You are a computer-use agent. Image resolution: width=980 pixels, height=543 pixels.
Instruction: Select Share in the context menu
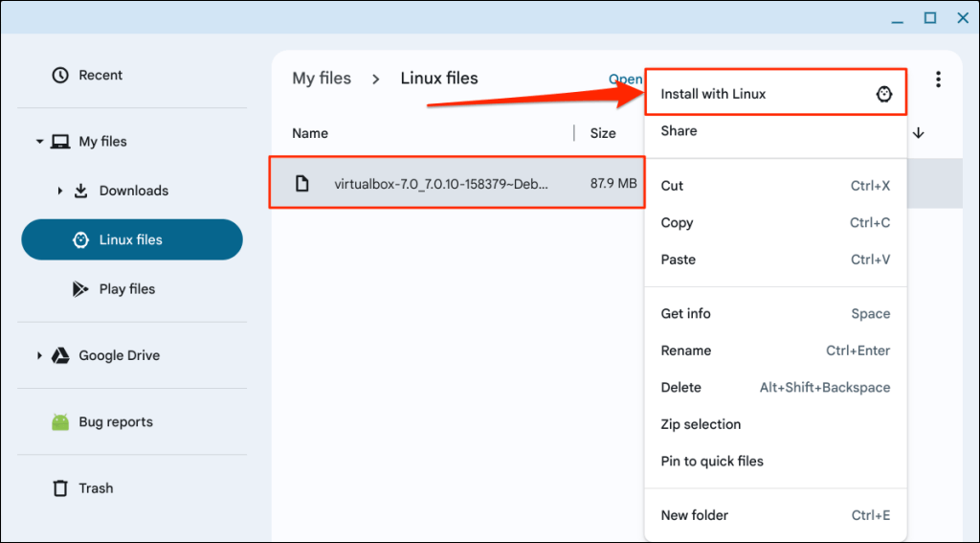[x=775, y=131]
